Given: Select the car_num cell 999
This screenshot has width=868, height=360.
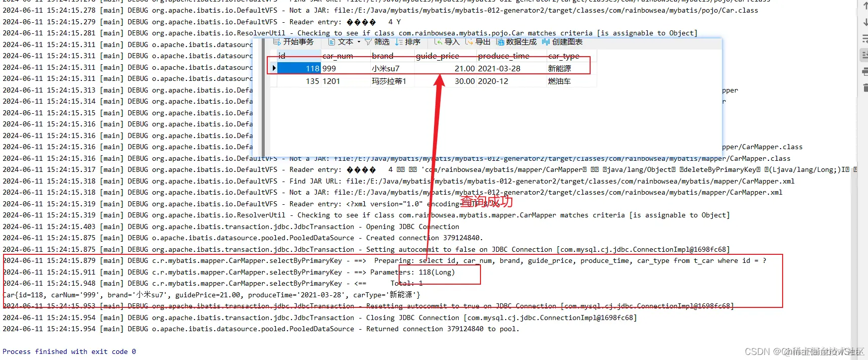Looking at the screenshot, I should point(346,68).
